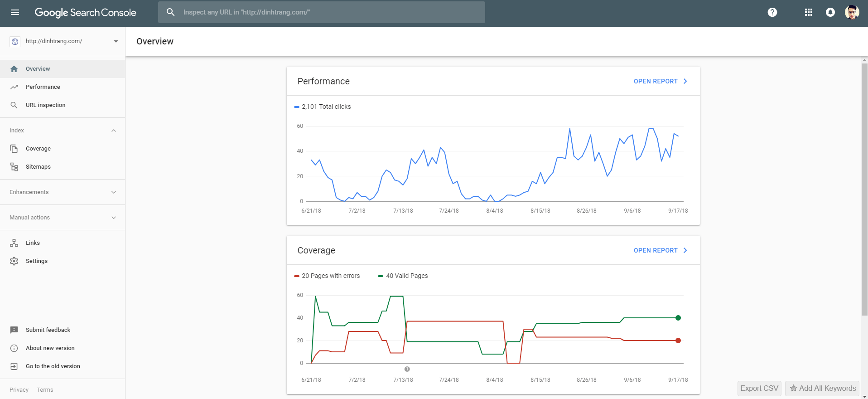The image size is (868, 399).
Task: Open the notifications bell
Action: (x=830, y=12)
